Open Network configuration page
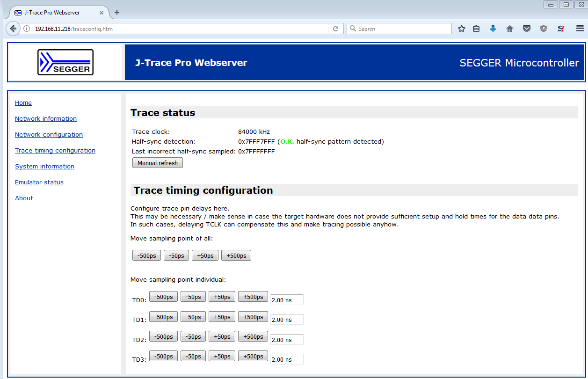This screenshot has width=588, height=379. pos(49,135)
